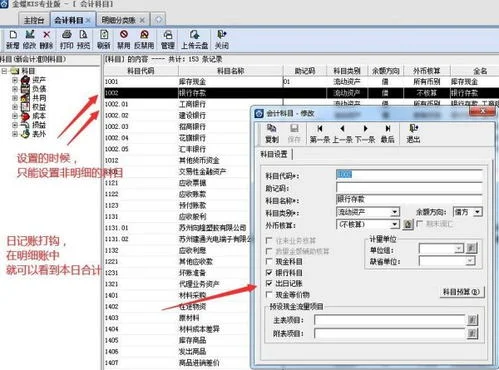Collapse the root 科目 tree node
The image size is (499, 370).
4,71
